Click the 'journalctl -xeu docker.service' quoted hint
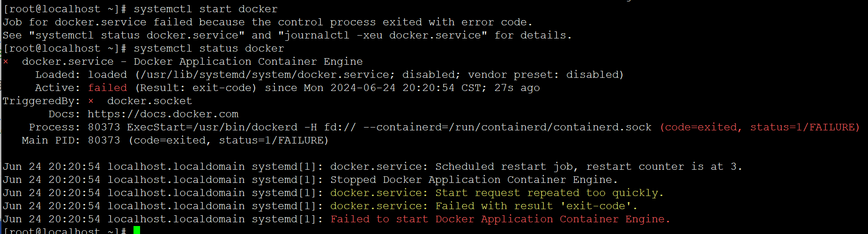 point(383,35)
